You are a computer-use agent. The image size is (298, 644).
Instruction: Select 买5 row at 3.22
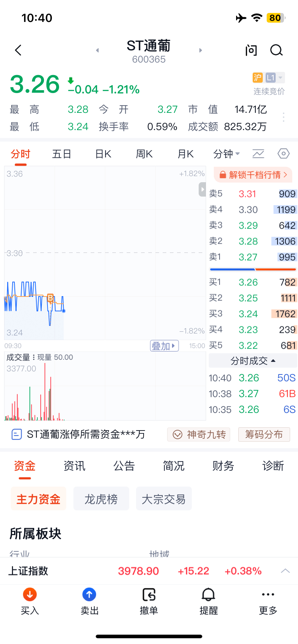(x=253, y=345)
